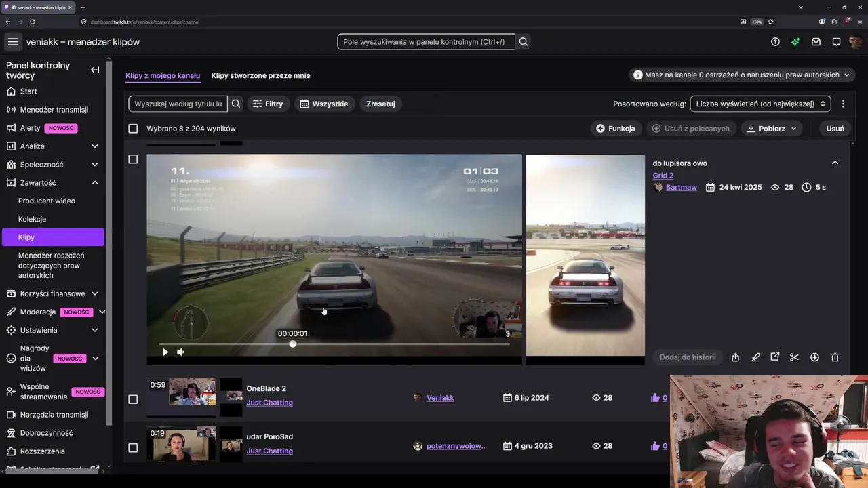Go back in browser history
868x488 pixels.
8,22
